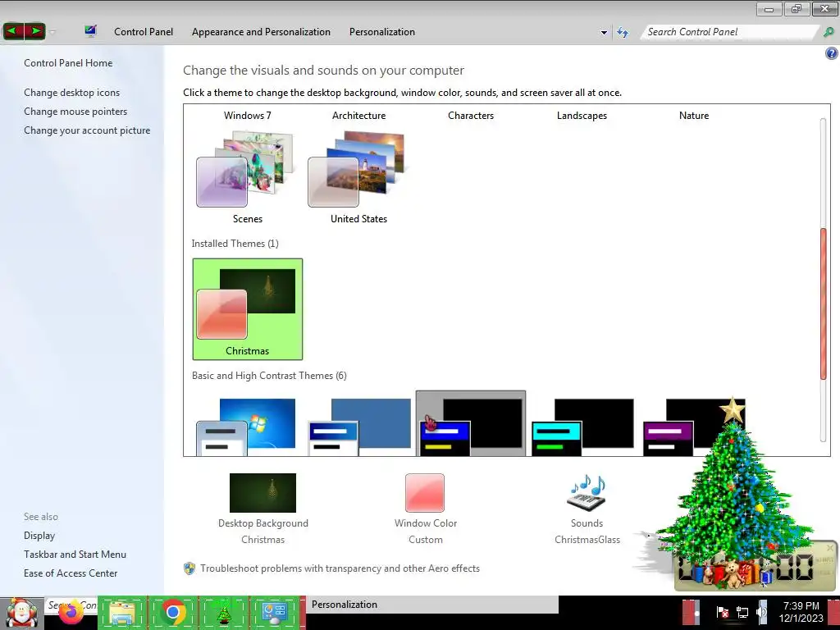This screenshot has width=840, height=630.
Task: Click the Personalization taskbar button
Action: coord(431,605)
